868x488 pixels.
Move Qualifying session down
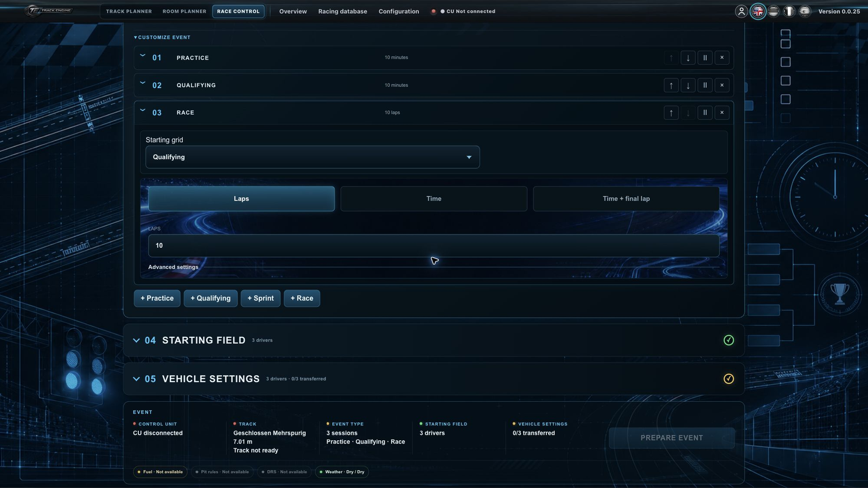point(688,85)
